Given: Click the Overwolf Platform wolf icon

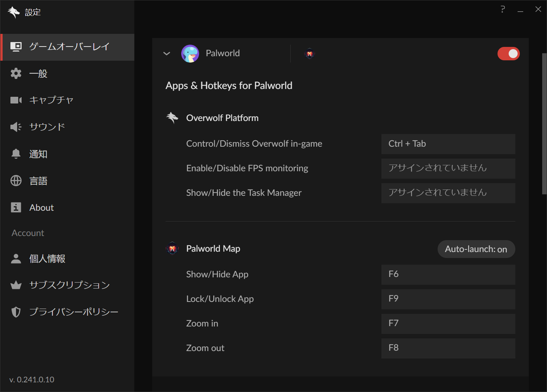Looking at the screenshot, I should coord(172,118).
